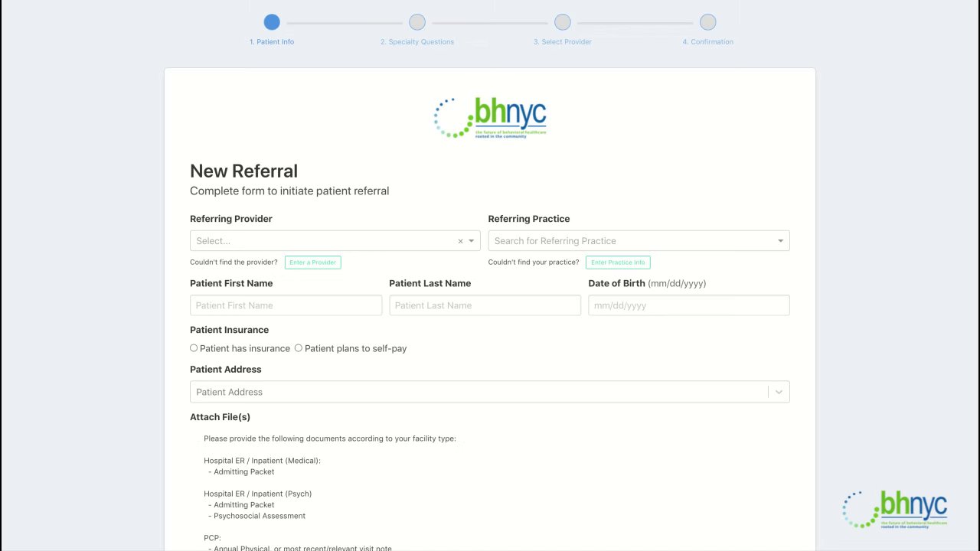Choose Patient plans to self-pay option

[299, 348]
